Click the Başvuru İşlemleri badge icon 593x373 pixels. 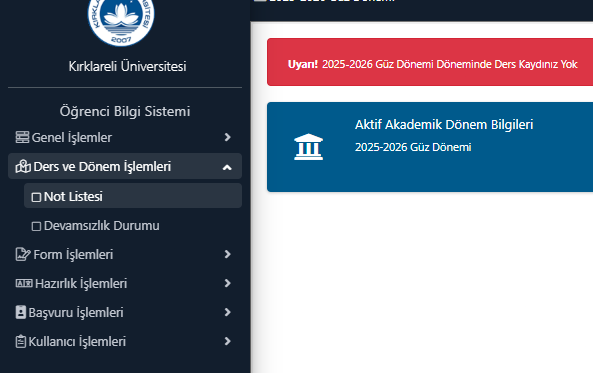(x=20, y=312)
